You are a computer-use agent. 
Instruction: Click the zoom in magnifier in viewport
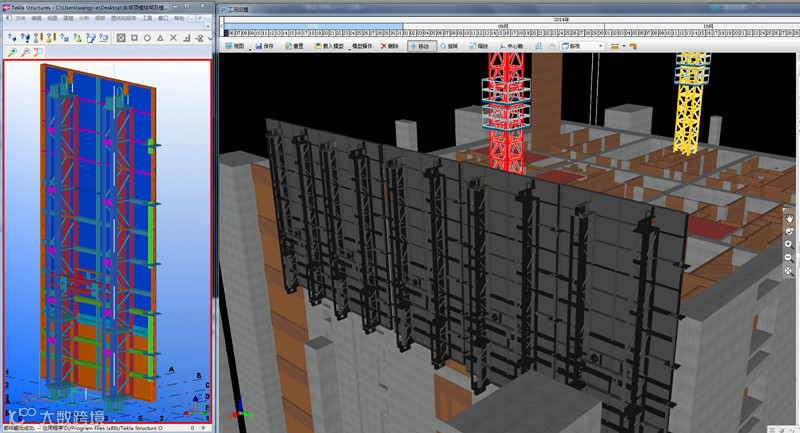coord(789,244)
